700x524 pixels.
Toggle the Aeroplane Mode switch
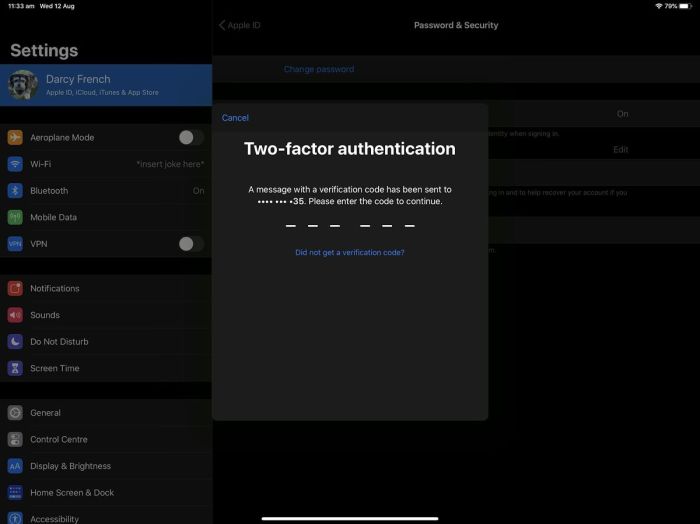pos(191,137)
